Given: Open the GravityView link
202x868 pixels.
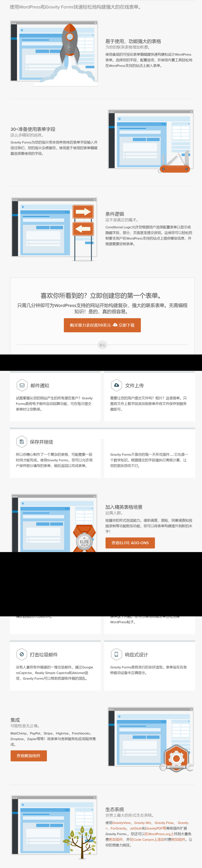Looking at the screenshot, I should (122, 823).
